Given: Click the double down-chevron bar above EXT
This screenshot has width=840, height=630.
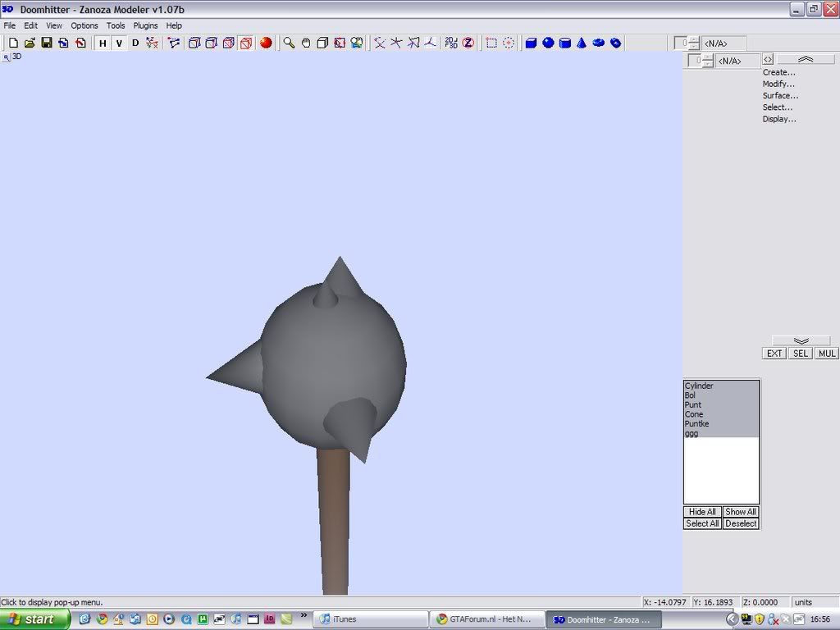Looking at the screenshot, I should 801,340.
